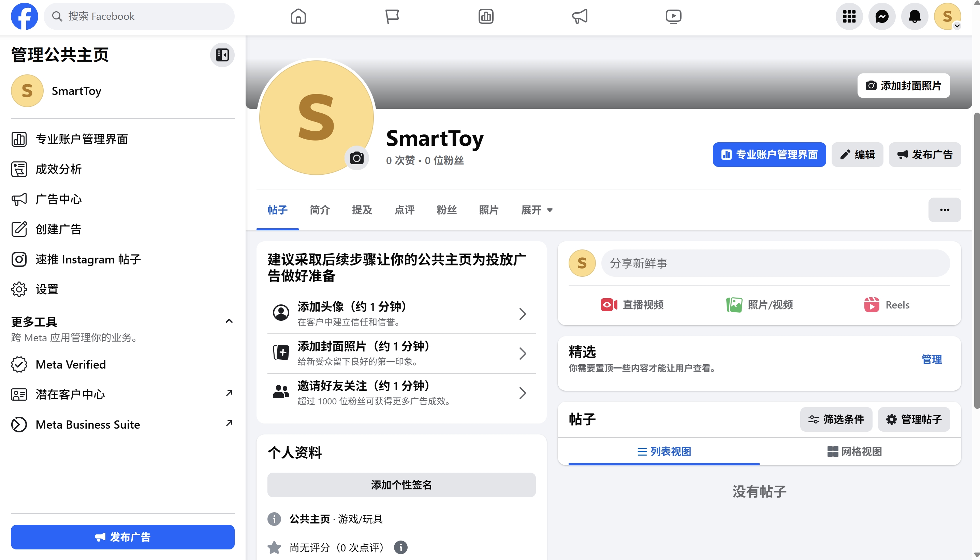Switch to the 简介 tab
Screen dimensions: 980x560
point(320,210)
